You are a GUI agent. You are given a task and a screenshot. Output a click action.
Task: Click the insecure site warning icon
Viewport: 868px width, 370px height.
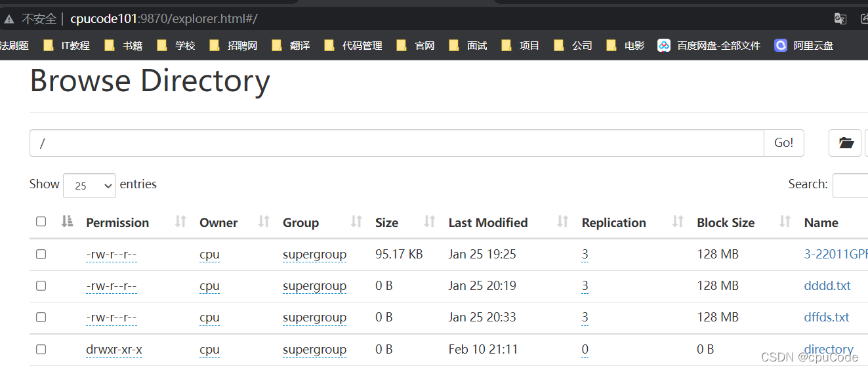[9, 20]
